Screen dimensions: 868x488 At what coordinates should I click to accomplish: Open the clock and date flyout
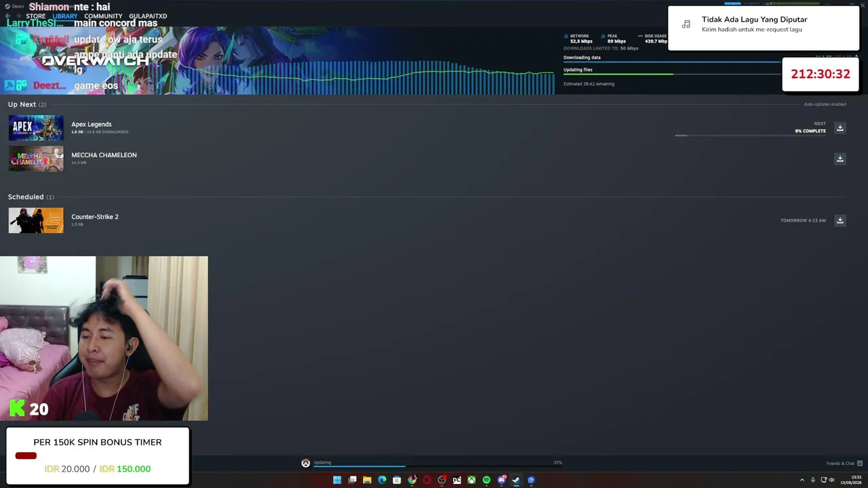tap(852, 480)
